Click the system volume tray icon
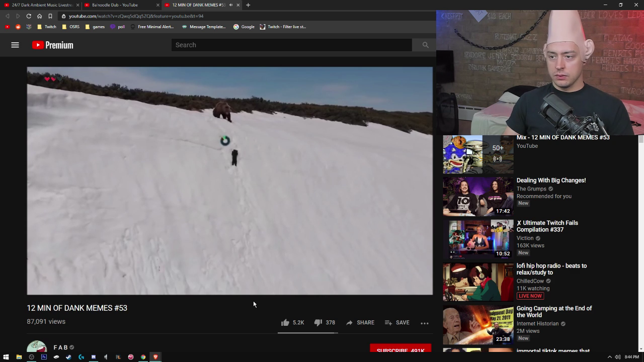The image size is (644, 362). 617,357
